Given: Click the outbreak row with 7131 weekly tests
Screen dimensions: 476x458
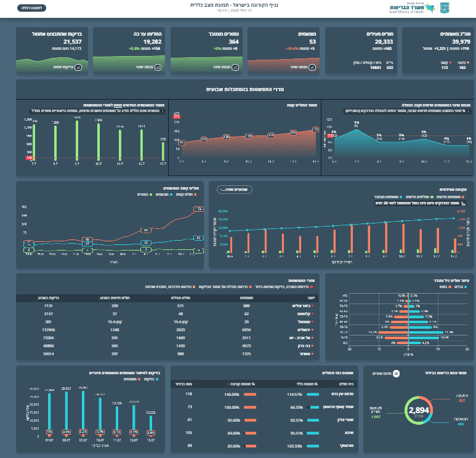Looking at the screenshot, I should click(167, 306).
